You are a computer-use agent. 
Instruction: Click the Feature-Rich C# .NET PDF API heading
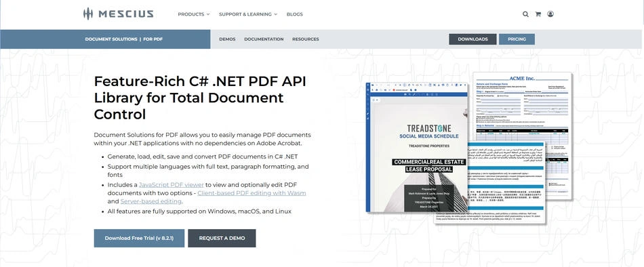pyautogui.click(x=200, y=98)
